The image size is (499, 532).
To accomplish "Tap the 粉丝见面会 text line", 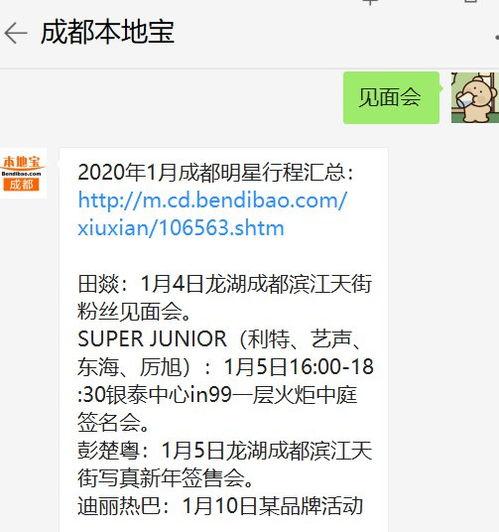I will 135,311.
